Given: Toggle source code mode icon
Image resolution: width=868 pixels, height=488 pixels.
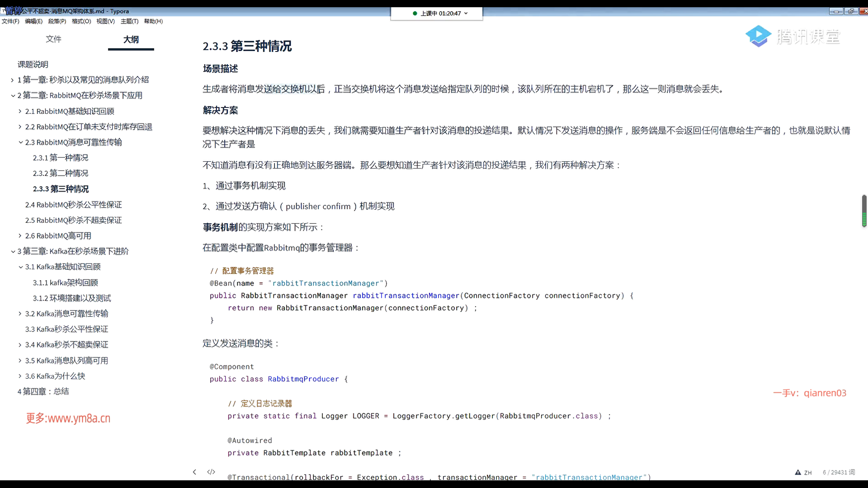Looking at the screenshot, I should coord(211,472).
